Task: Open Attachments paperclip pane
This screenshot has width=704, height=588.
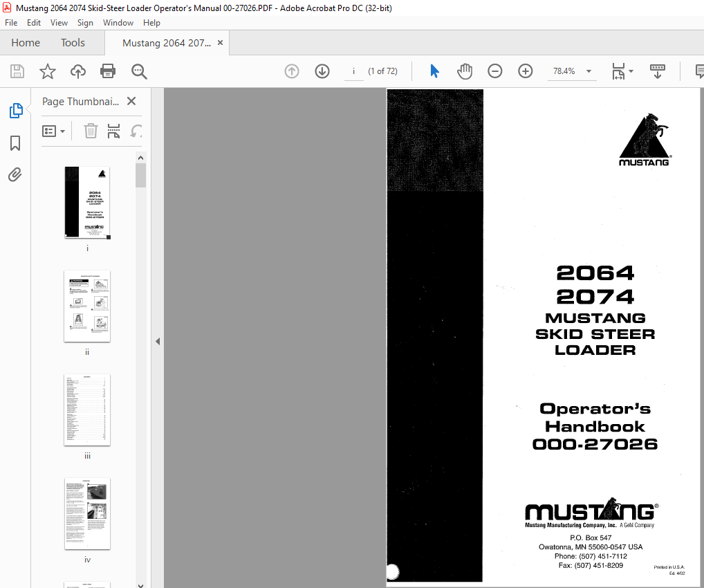Action: click(15, 175)
